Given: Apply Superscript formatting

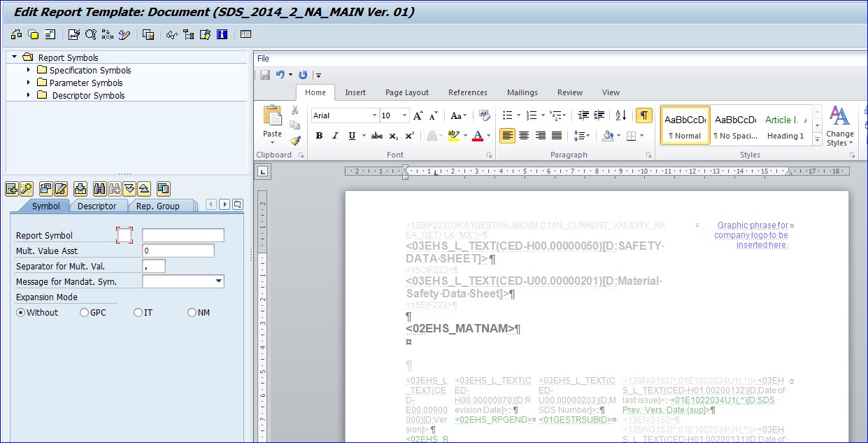Looking at the screenshot, I should click(410, 136).
